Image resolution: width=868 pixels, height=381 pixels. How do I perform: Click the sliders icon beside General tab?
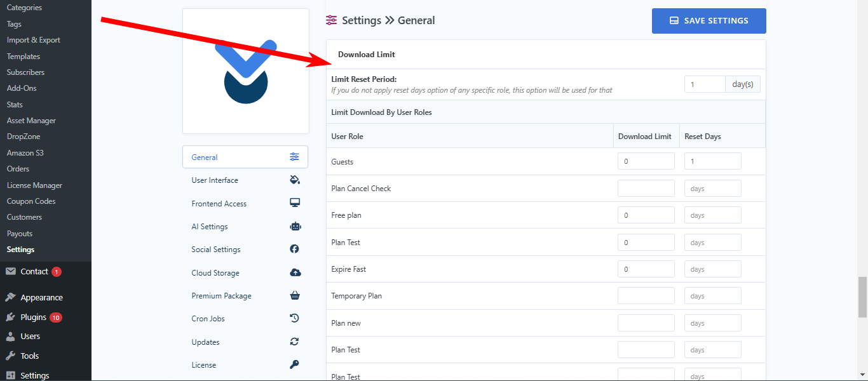294,157
